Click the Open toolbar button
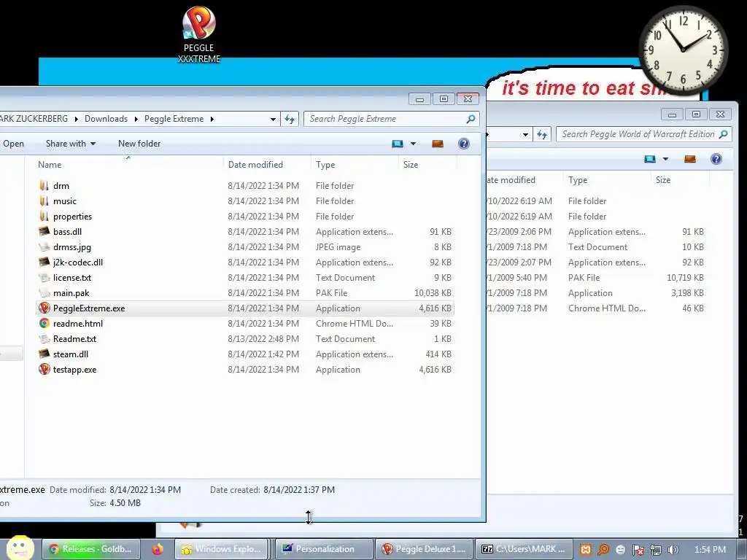This screenshot has width=747, height=560. [x=13, y=144]
